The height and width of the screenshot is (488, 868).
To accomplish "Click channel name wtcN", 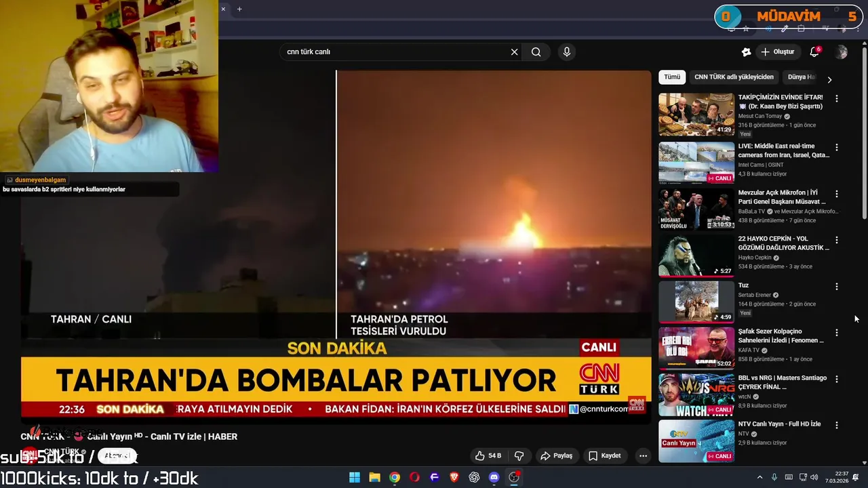I will tap(744, 396).
